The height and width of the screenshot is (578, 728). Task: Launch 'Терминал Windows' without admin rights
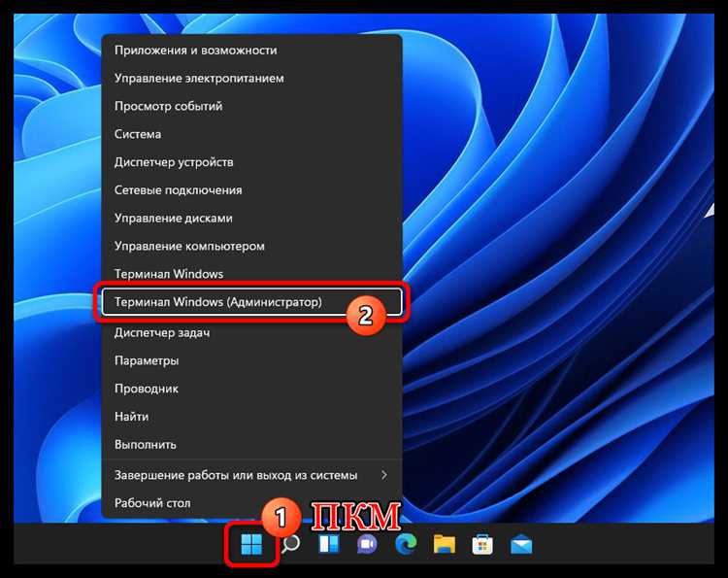point(251,274)
